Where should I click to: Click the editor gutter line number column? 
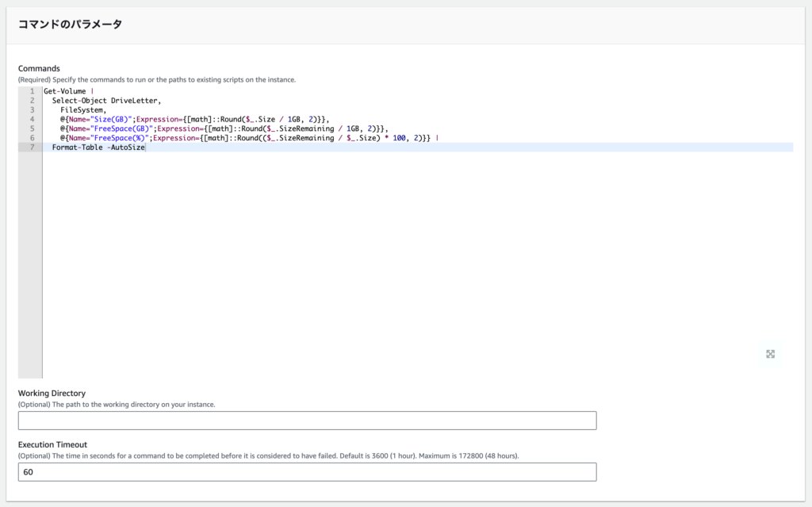(x=31, y=119)
